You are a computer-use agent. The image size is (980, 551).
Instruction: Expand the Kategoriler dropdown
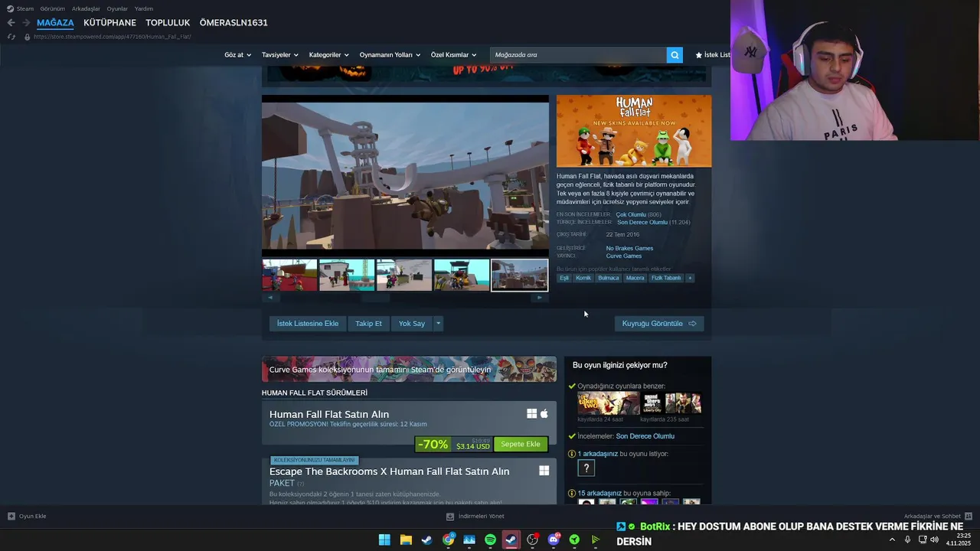328,55
